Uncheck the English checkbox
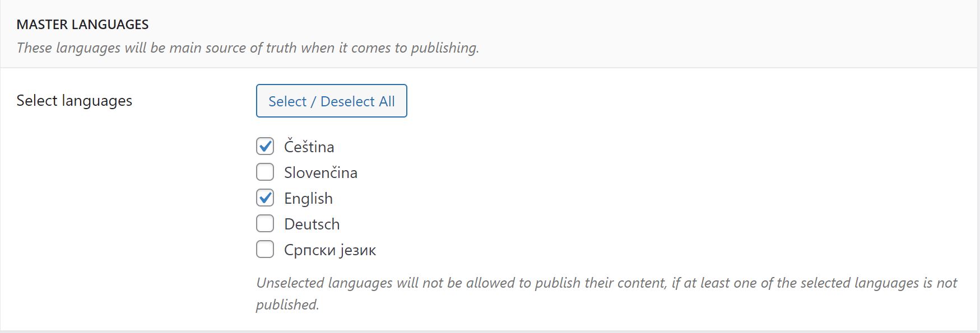980x333 pixels. [265, 198]
